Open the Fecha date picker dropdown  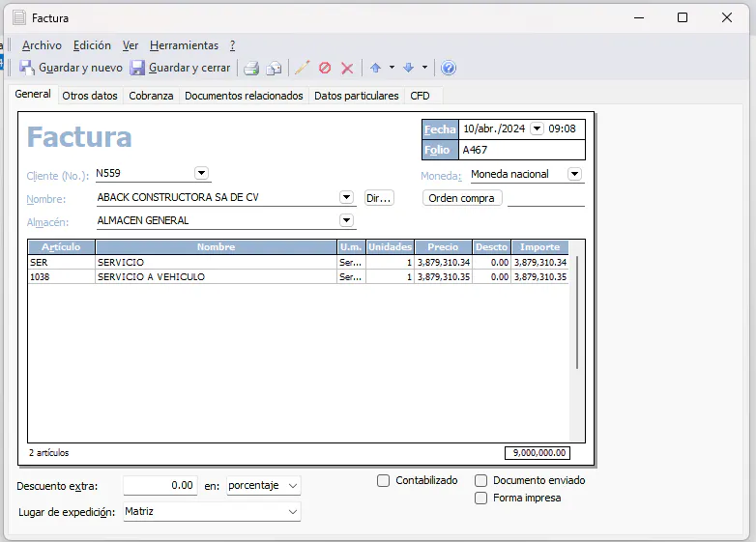pos(538,128)
